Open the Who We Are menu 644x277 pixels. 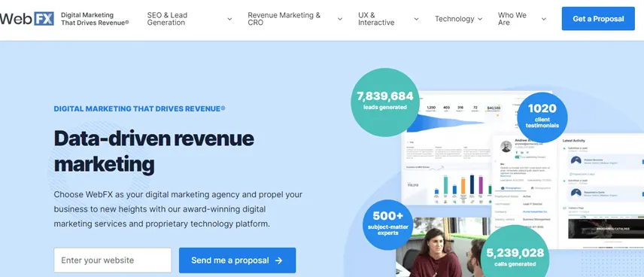512,19
